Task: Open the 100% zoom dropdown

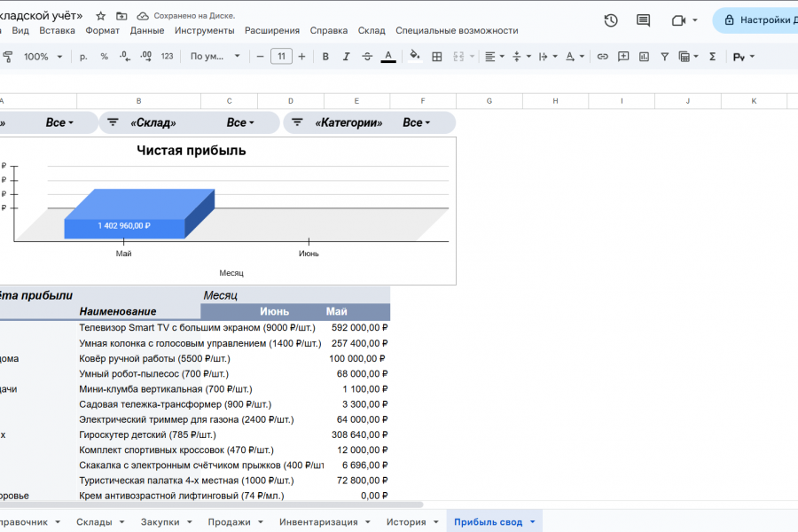Action: click(43, 57)
